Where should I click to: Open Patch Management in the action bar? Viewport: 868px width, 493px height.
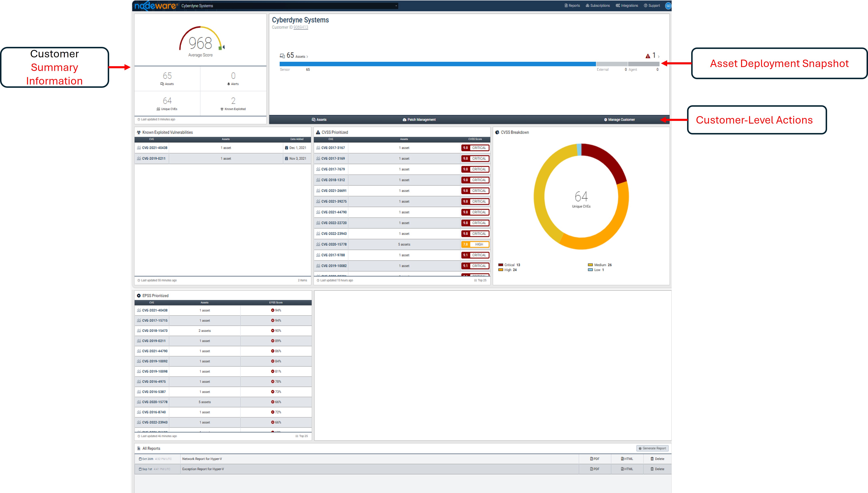(419, 119)
